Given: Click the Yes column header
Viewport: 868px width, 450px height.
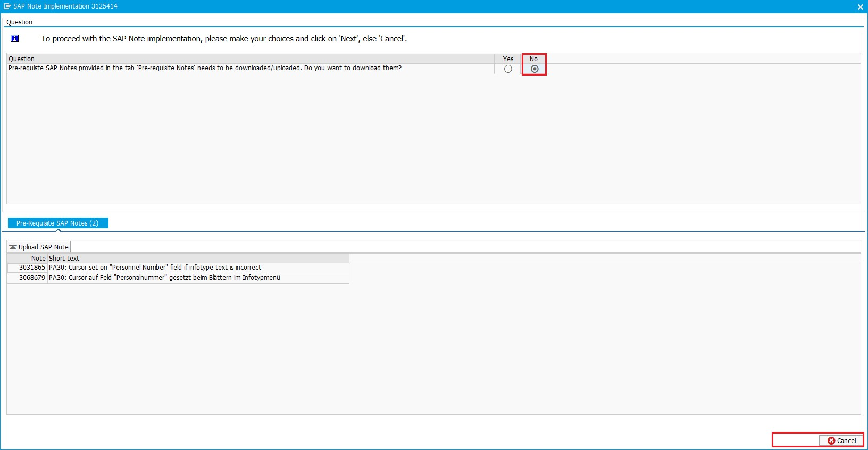Looking at the screenshot, I should pyautogui.click(x=508, y=59).
